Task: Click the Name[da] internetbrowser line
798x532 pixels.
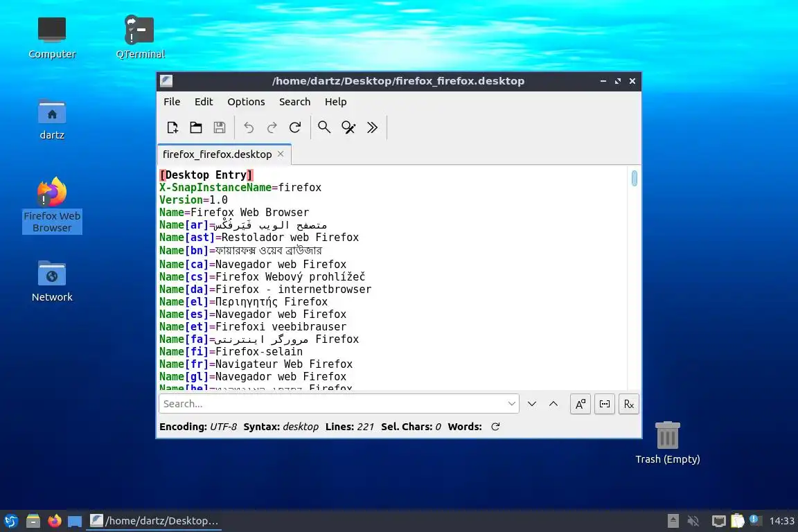Action: click(265, 289)
